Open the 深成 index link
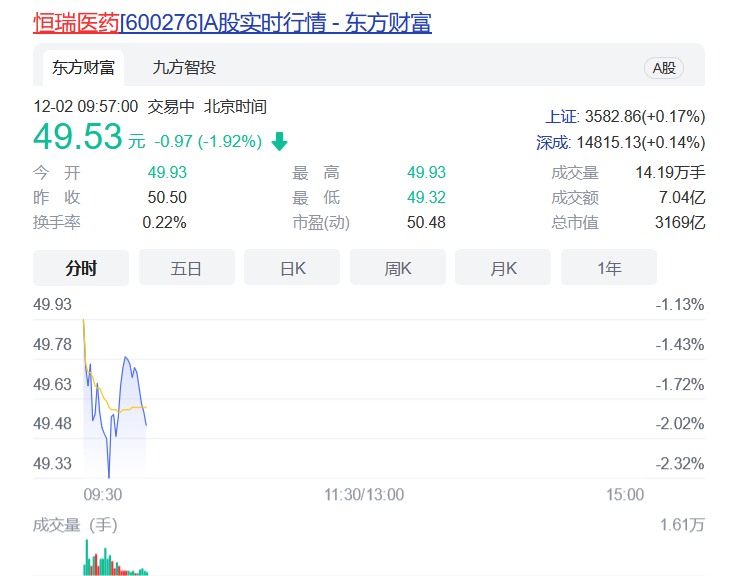This screenshot has height=576, width=745. [x=553, y=142]
